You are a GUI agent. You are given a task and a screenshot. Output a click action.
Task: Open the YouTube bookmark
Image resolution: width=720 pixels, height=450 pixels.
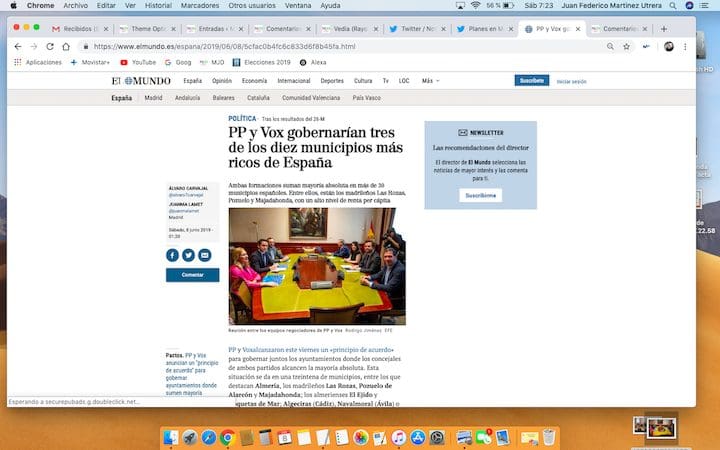tap(138, 62)
